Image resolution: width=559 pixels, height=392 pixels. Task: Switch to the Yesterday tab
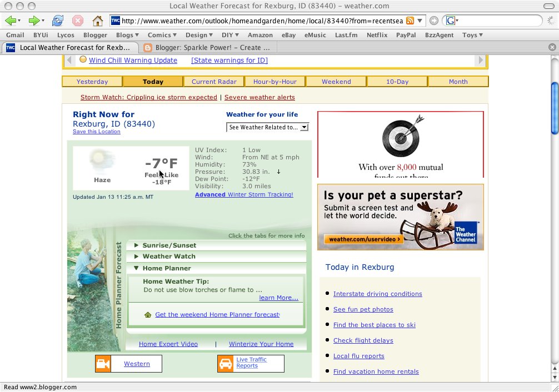92,82
